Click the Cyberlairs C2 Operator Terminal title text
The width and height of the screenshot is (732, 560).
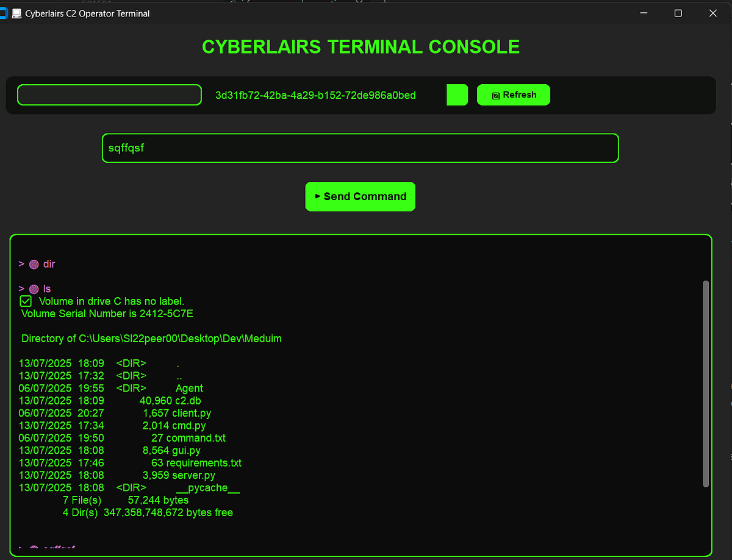[x=87, y=13]
